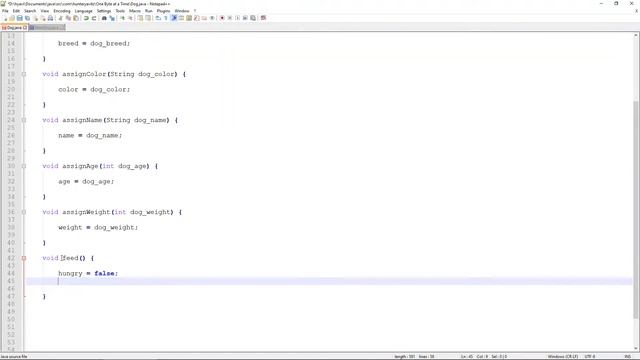Click the Print toolbar icon

[x=50, y=18]
